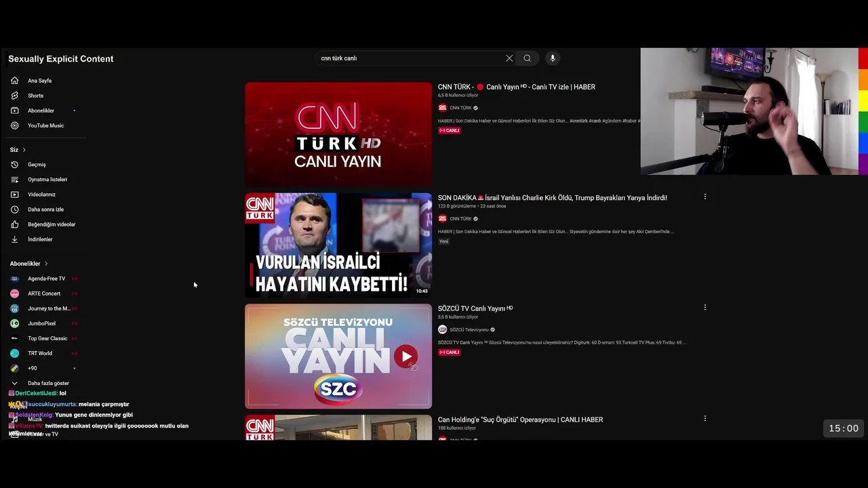
Task: Select Oynatma listeleri menu label
Action: [47, 180]
